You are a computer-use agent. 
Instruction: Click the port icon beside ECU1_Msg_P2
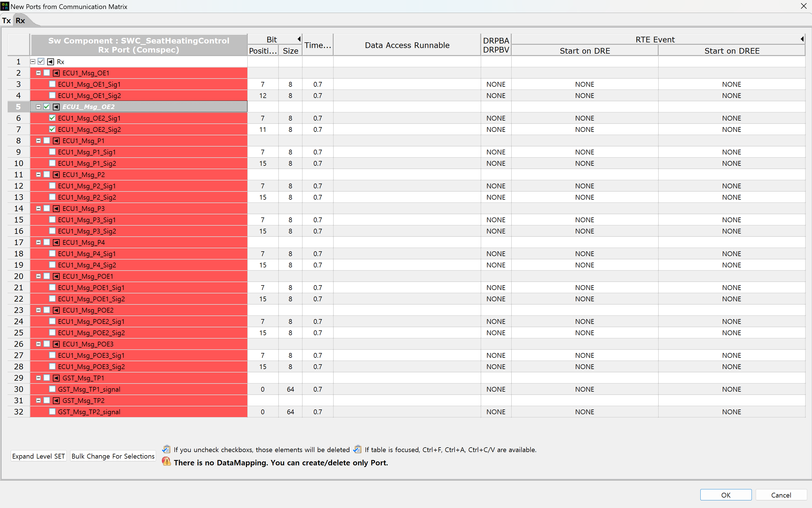[x=56, y=175]
